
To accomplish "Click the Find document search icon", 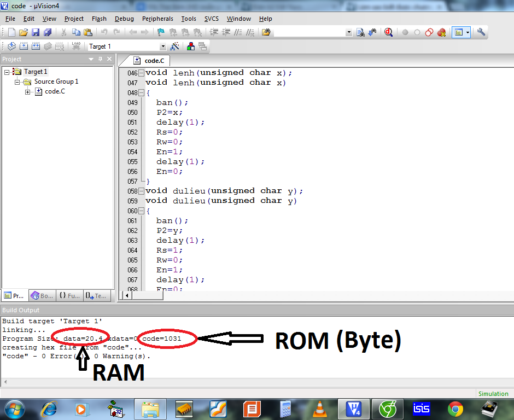I will point(360,32).
